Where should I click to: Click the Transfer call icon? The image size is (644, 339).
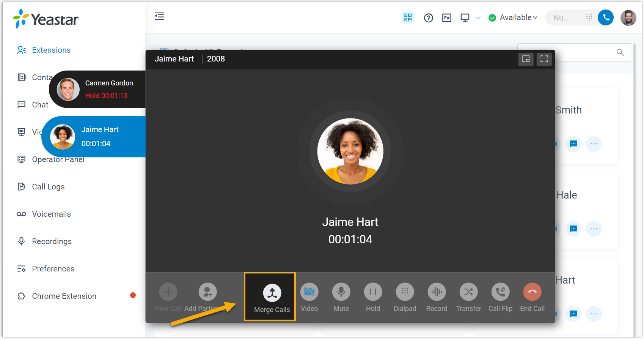tap(468, 292)
